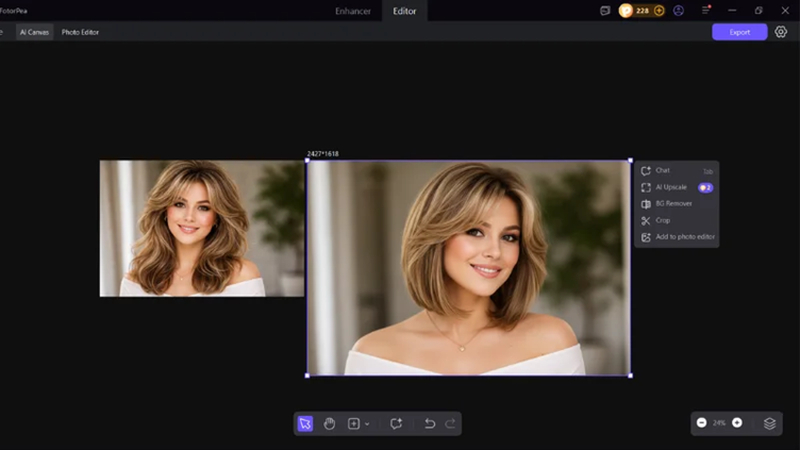Click the Export button
The height and width of the screenshot is (450, 800).
[739, 32]
